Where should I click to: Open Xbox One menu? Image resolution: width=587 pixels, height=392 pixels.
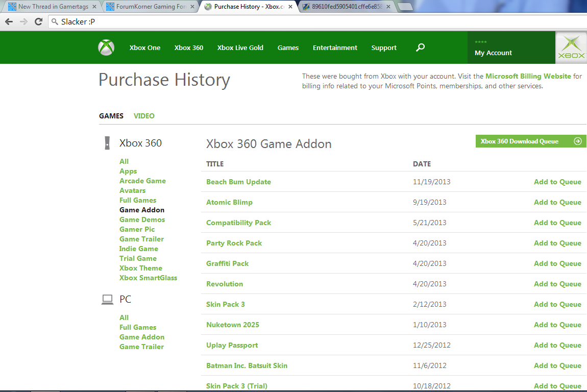click(145, 47)
